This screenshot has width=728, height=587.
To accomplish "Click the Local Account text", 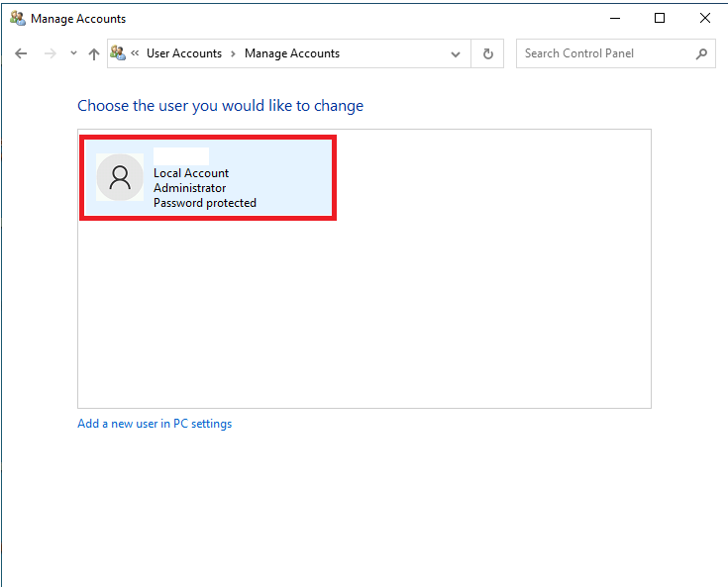I will point(191,173).
